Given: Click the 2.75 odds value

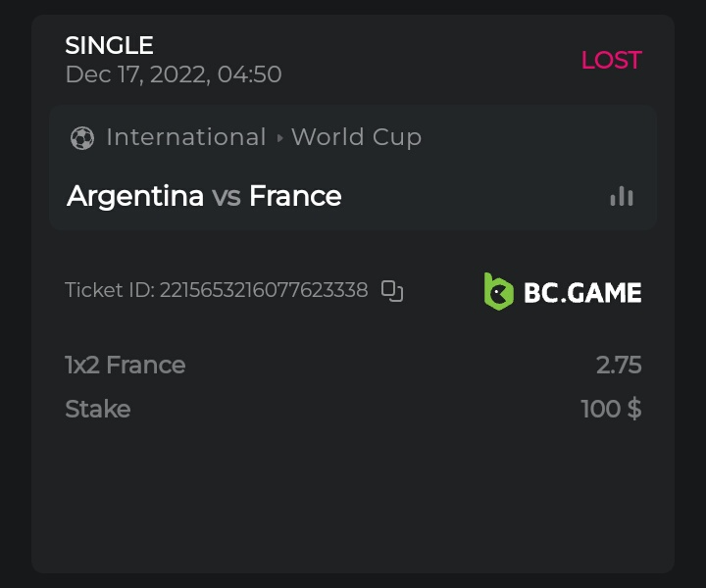Looking at the screenshot, I should click(x=619, y=365).
